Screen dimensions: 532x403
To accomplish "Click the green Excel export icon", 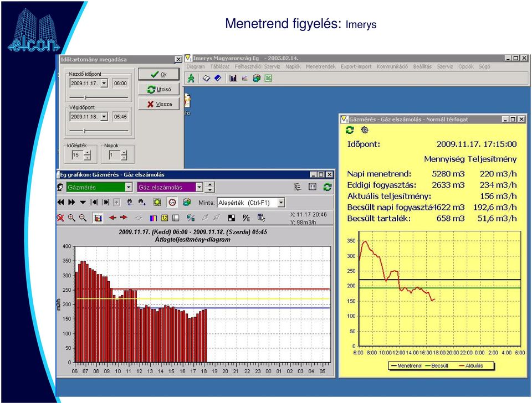I will [x=268, y=78].
